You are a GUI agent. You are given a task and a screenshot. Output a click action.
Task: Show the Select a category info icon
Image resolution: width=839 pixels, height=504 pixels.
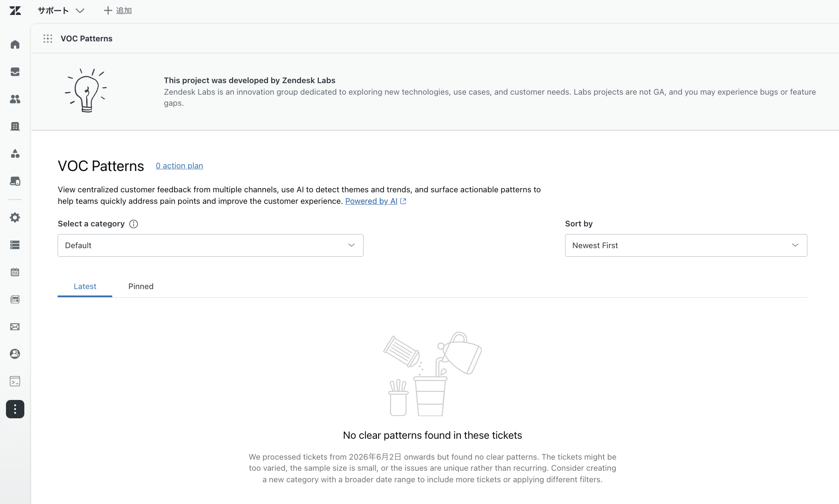(x=134, y=224)
